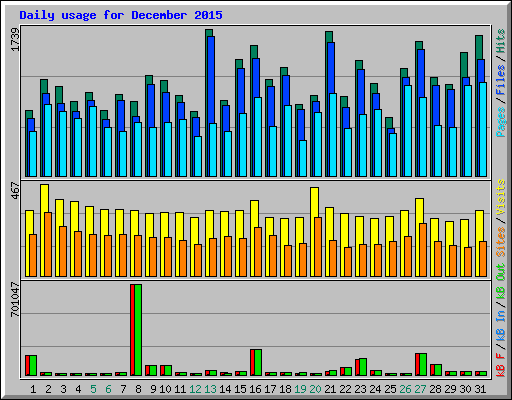This screenshot has width=512, height=400.
Task: Select day number '11' on the x-axis
Action: point(180,389)
